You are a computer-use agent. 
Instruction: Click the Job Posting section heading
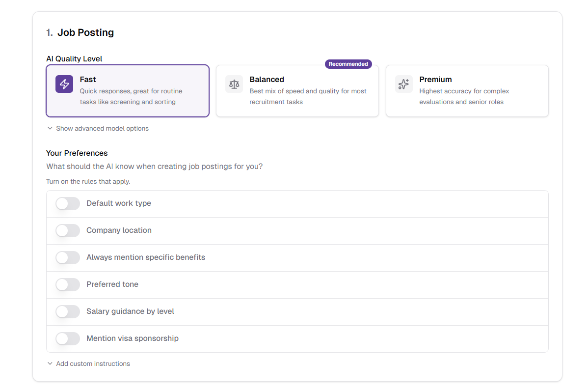pos(85,32)
